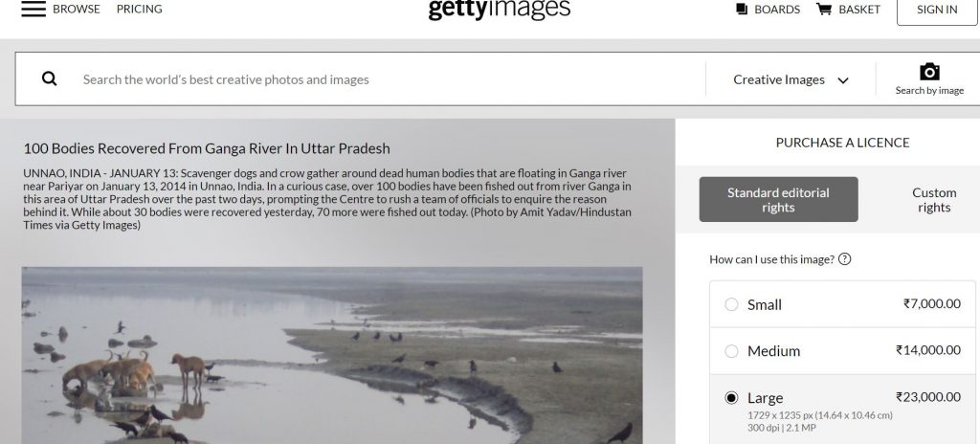Open the Basket cart icon
The height and width of the screenshot is (444, 980).
(824, 9)
